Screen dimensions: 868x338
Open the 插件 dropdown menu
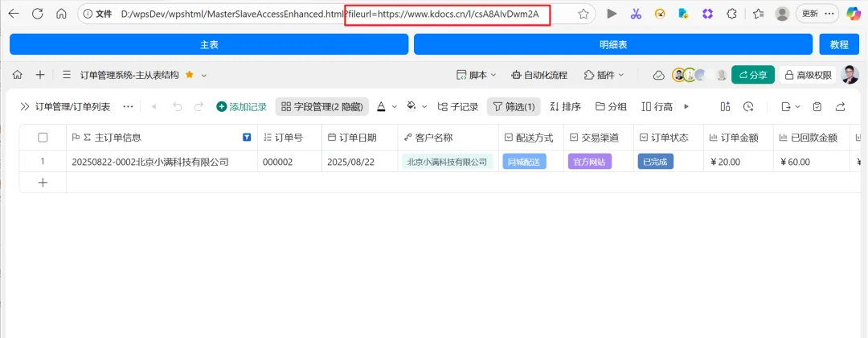click(604, 75)
